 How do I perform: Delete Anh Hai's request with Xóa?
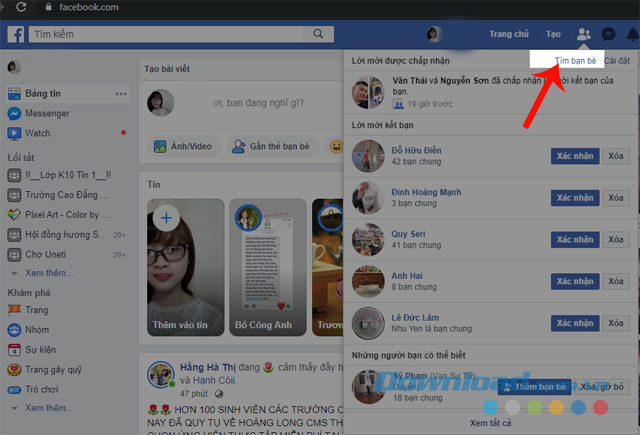(x=616, y=282)
